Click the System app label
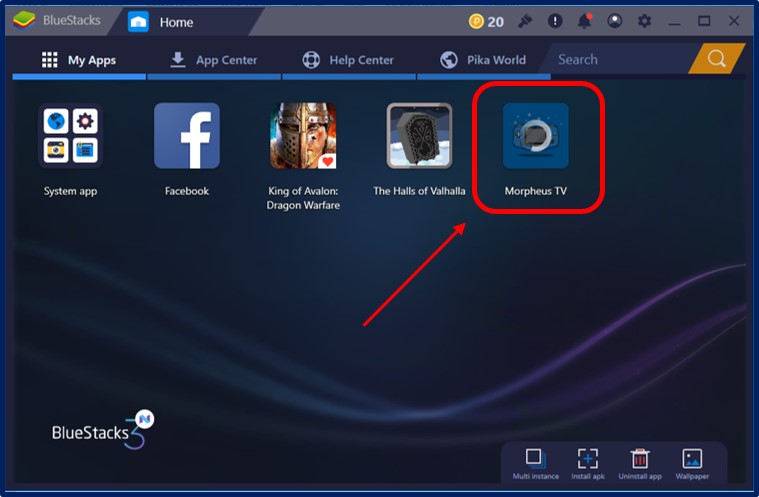Viewport: 759px width, 497px height. tap(71, 192)
